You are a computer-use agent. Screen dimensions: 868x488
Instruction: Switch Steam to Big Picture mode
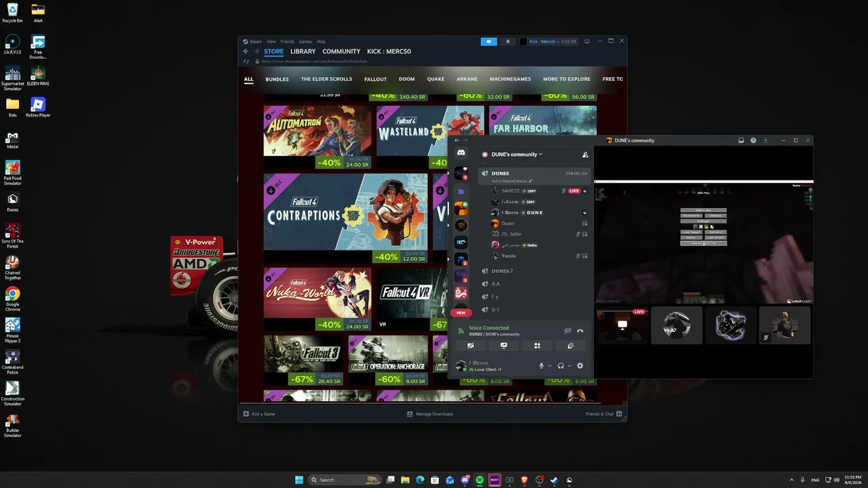587,41
